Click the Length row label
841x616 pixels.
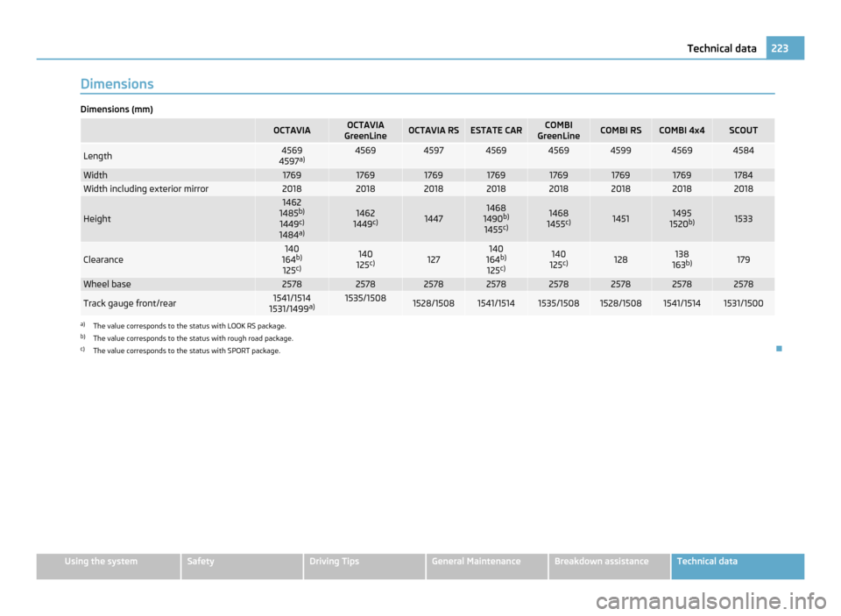coord(97,156)
